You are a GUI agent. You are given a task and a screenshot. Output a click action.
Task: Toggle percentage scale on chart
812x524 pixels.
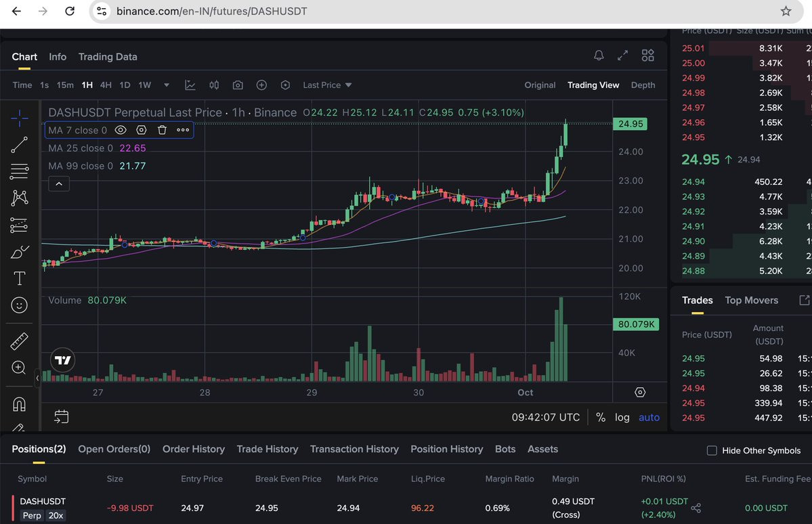click(x=601, y=417)
